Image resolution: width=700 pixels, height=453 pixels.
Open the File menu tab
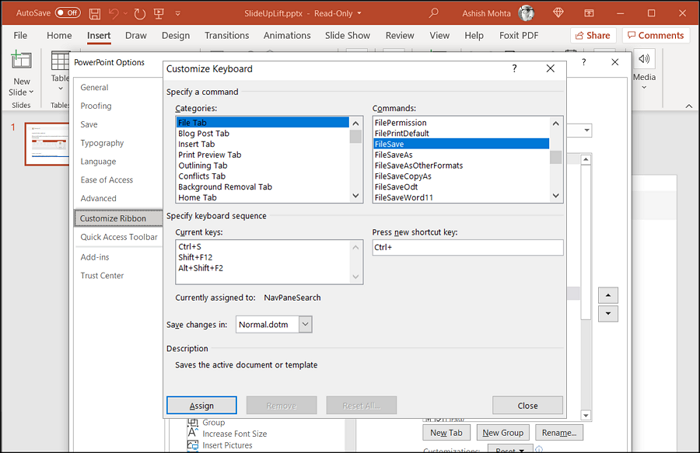(x=20, y=35)
